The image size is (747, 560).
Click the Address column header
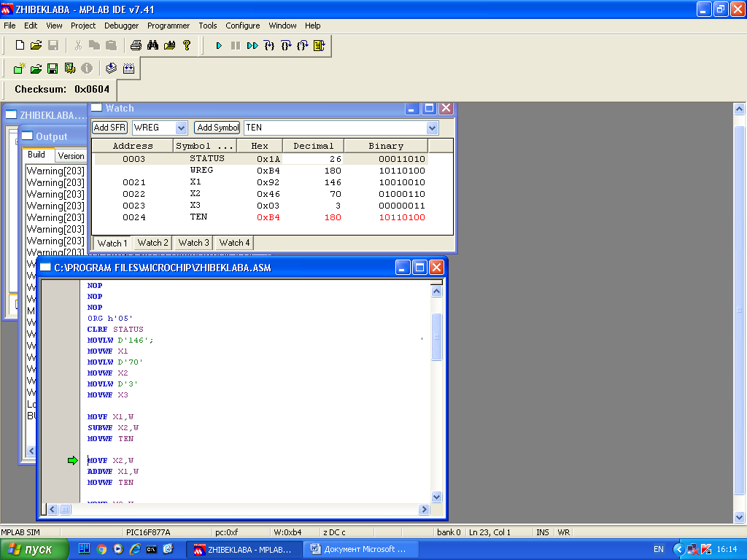(133, 146)
